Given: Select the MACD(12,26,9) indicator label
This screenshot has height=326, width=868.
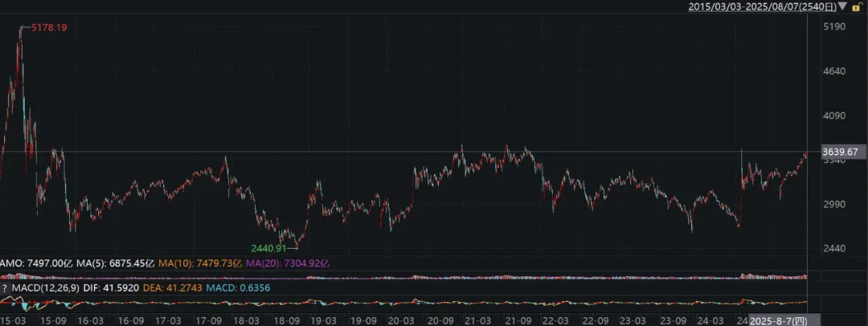Looking at the screenshot, I should click(x=40, y=287).
